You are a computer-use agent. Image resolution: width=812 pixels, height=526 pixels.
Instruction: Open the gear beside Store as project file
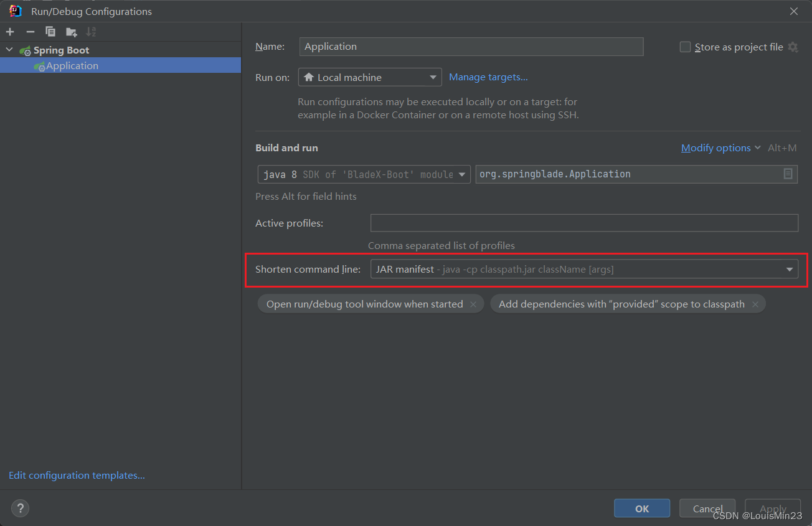point(793,47)
